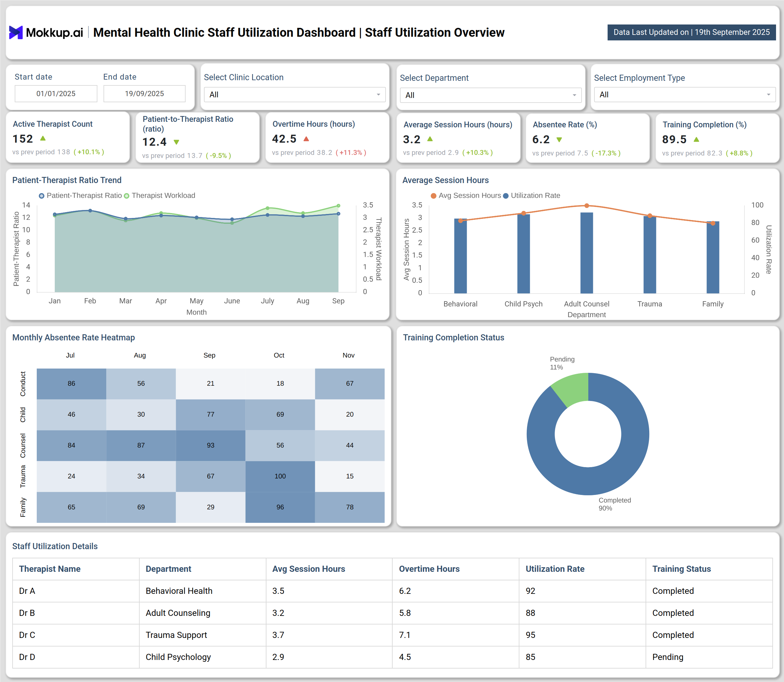
Task: Click the Training Completion Status title
Action: click(x=454, y=338)
